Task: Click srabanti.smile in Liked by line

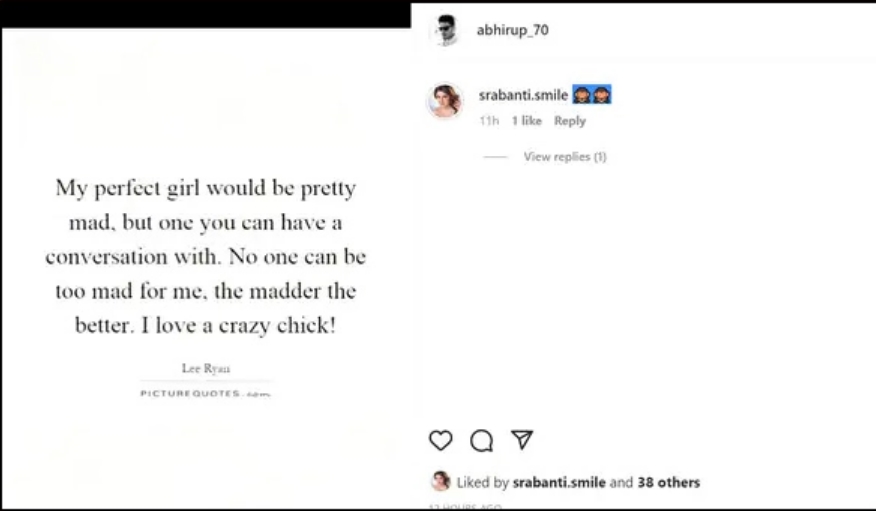Action: [559, 482]
